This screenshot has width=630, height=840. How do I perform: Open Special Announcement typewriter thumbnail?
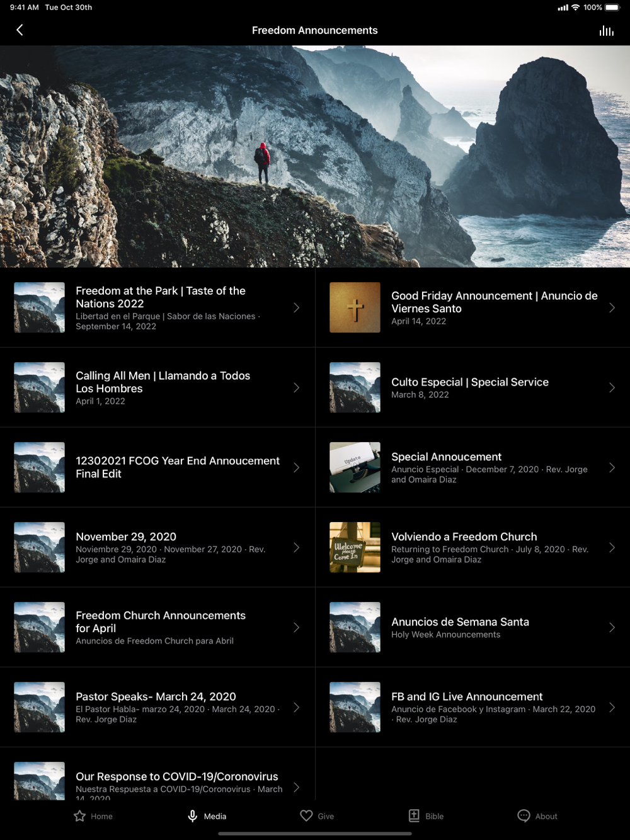click(x=355, y=467)
